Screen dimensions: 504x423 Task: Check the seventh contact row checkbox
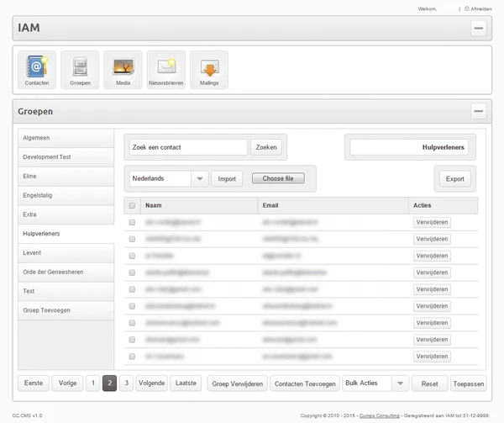[x=132, y=323]
